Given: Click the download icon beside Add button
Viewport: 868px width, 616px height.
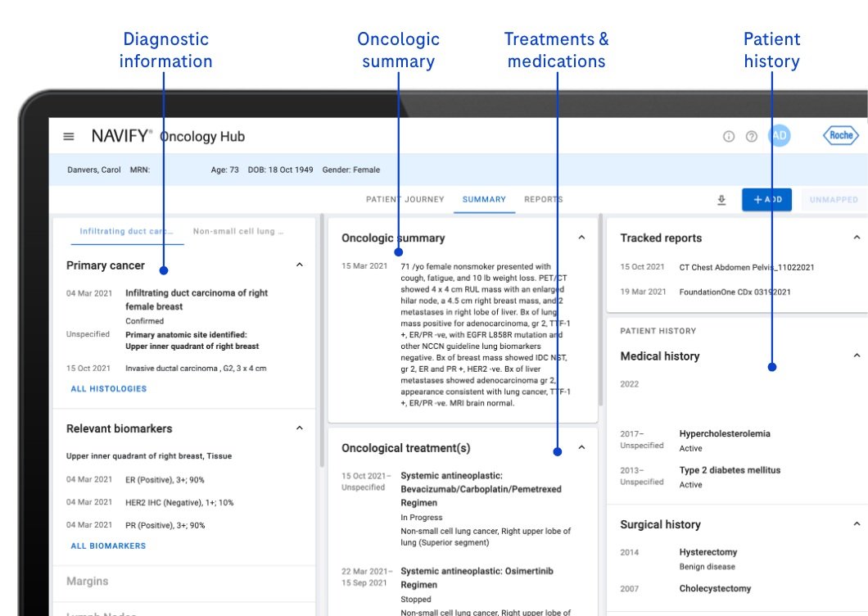Looking at the screenshot, I should (721, 200).
